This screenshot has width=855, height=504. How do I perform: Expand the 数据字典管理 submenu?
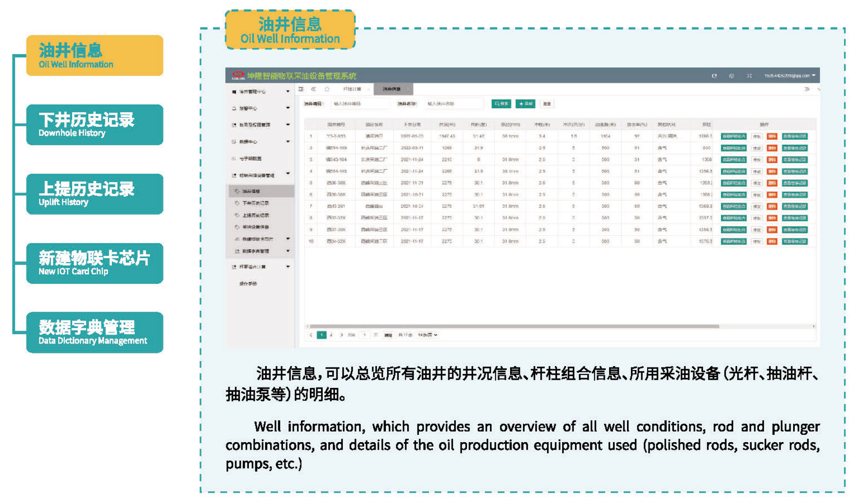(260, 251)
